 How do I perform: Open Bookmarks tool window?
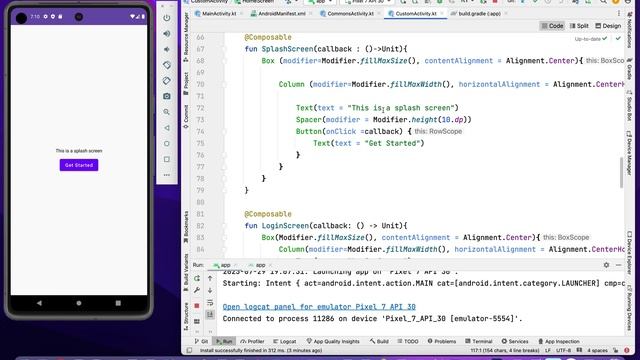[x=186, y=227]
